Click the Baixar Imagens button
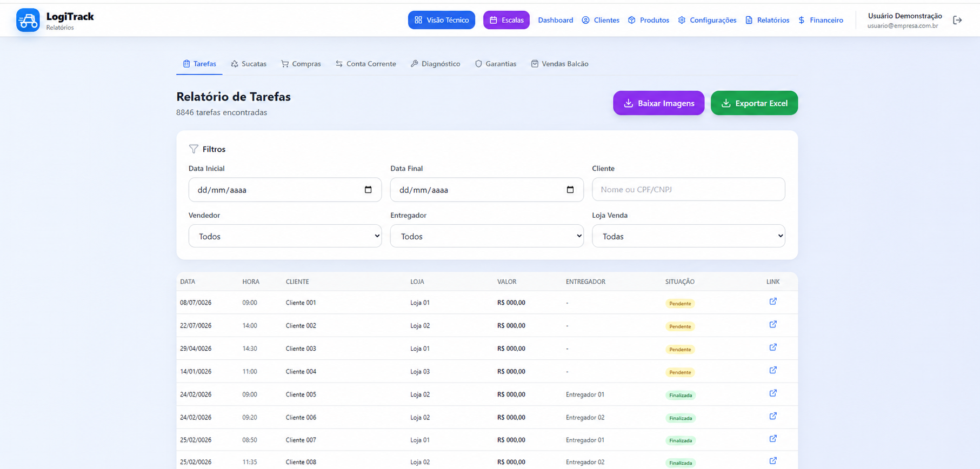 click(658, 103)
